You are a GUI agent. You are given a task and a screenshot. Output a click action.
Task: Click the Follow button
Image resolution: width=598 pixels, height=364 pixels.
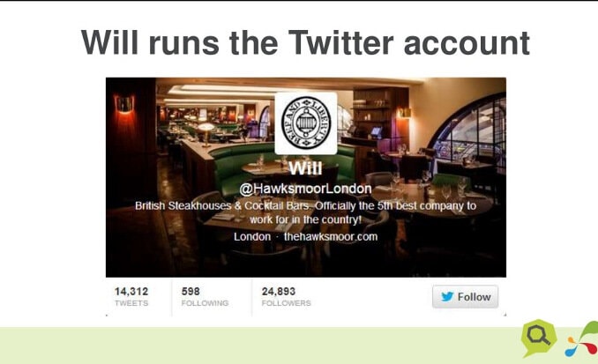(465, 296)
